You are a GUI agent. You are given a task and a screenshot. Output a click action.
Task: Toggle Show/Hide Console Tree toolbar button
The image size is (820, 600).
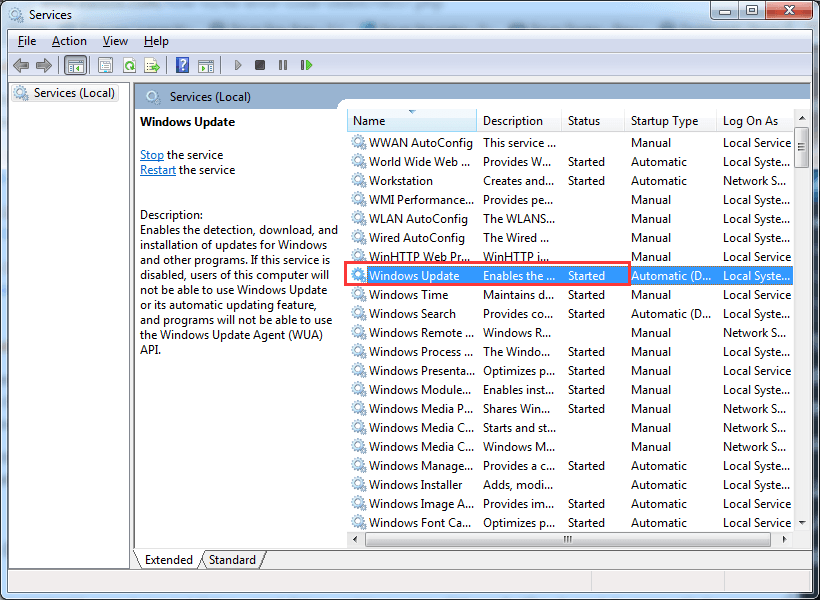pyautogui.click(x=75, y=65)
